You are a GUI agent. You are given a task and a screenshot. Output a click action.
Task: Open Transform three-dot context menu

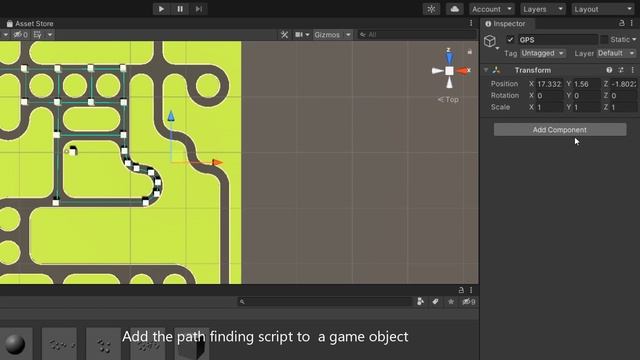click(632, 70)
